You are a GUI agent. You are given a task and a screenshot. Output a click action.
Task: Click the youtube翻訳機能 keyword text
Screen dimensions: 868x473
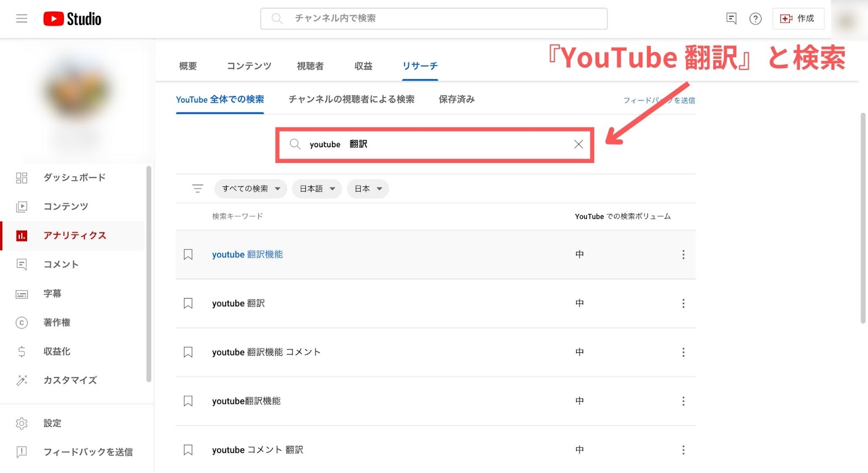click(x=246, y=401)
